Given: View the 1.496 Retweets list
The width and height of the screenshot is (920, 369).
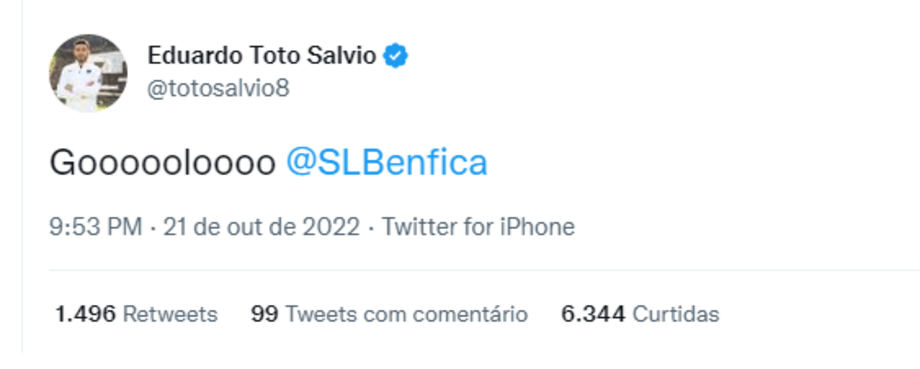Looking at the screenshot, I should tap(136, 314).
